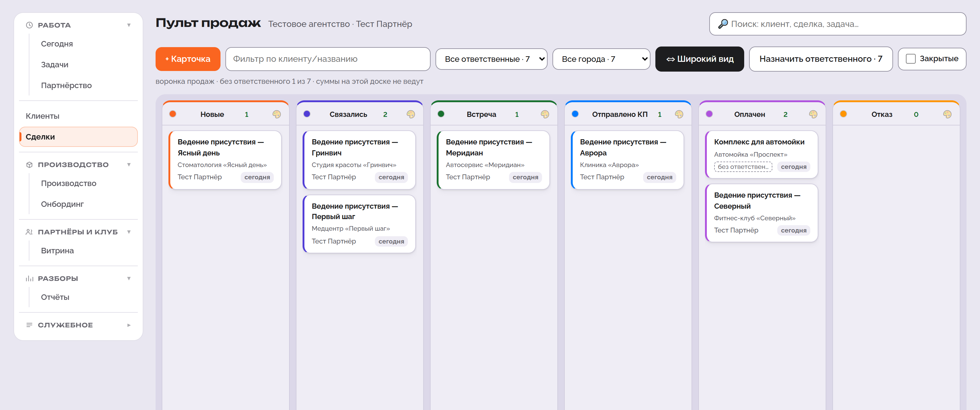980x410 pixels.
Task: Collapse the РАЗБОРЫ section arrow
Action: tap(129, 278)
